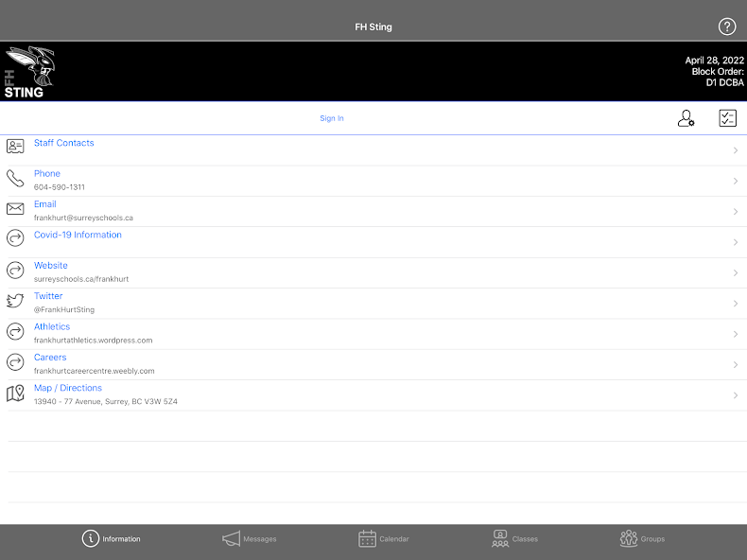
Task: Click the Block Order D1 DCBA text
Action: coord(718,77)
